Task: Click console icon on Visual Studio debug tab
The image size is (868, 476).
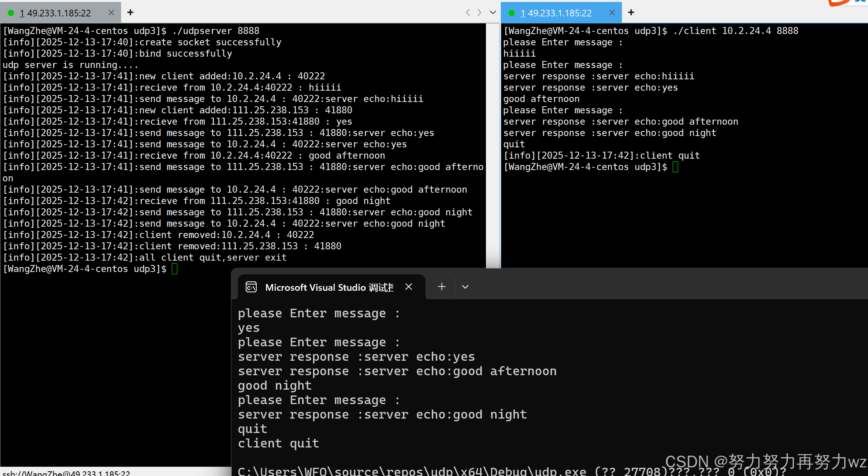Action: point(251,287)
